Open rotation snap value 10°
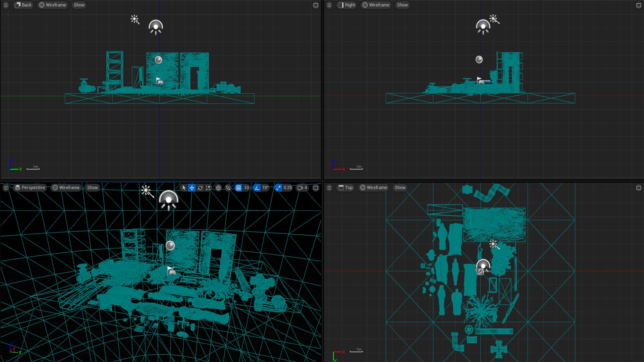The height and width of the screenshot is (362, 644). click(265, 188)
